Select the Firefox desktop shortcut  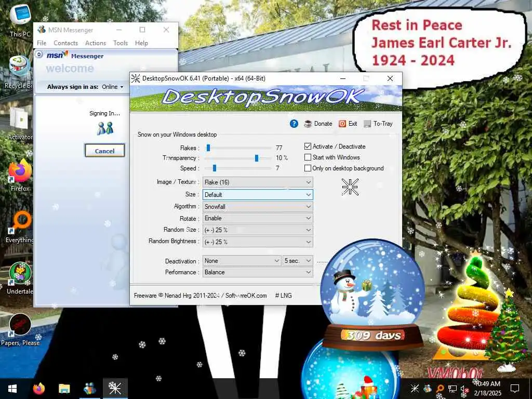tap(20, 176)
